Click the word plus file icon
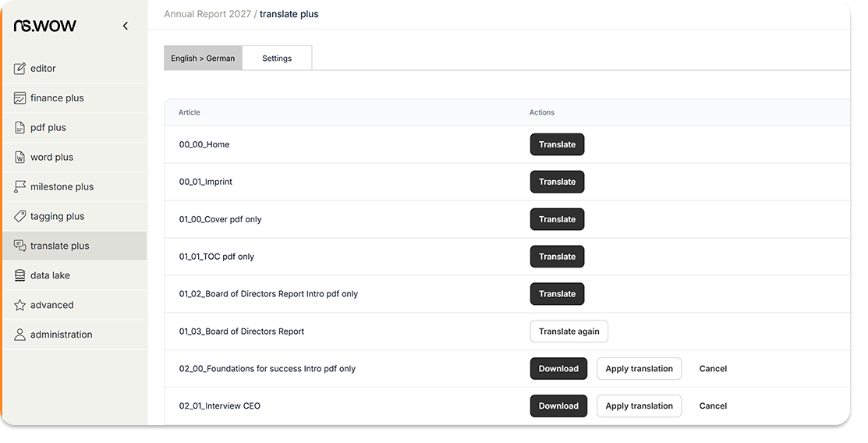Screen dimensions: 868x443 click(x=20, y=158)
